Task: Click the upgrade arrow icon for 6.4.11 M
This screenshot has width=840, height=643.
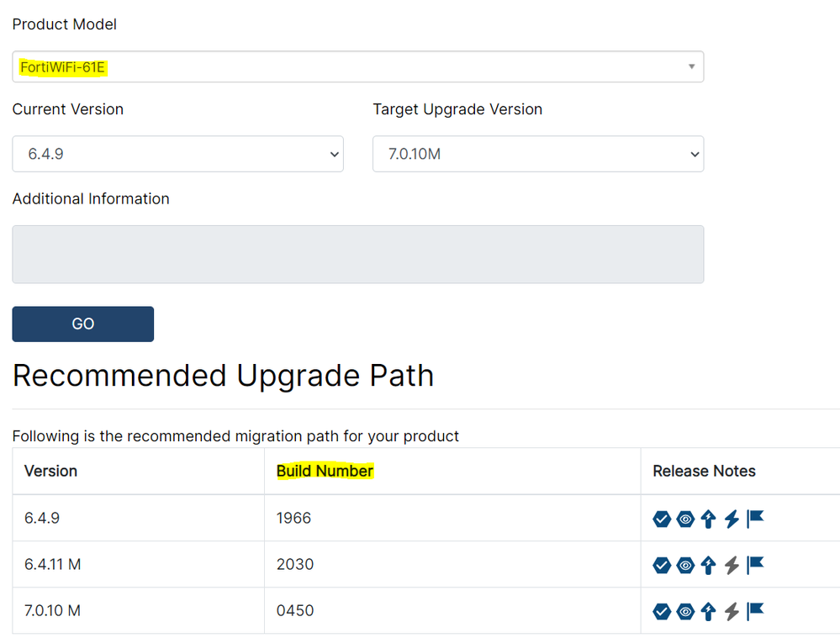Action: point(708,566)
